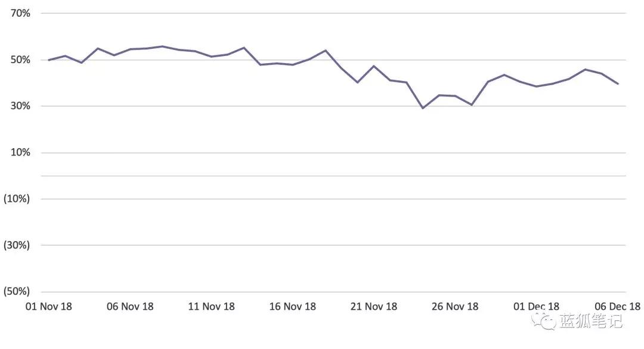644x349 pixels.
Task: Click the 26 Nov 18 date label
Action: click(455, 307)
